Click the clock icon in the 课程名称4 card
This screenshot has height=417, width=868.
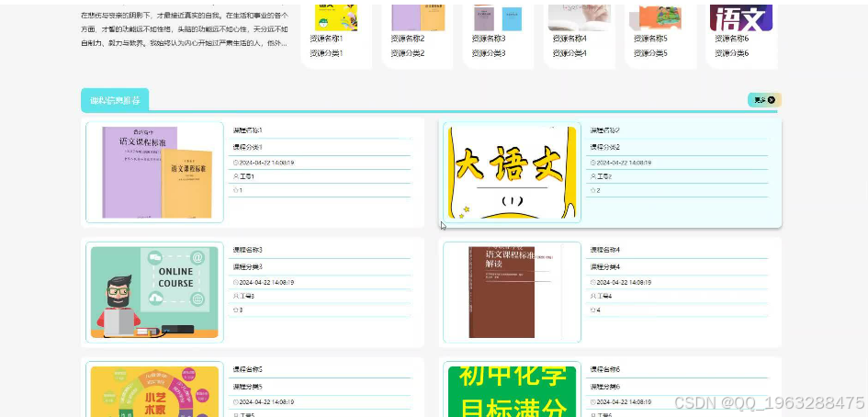[x=592, y=282]
